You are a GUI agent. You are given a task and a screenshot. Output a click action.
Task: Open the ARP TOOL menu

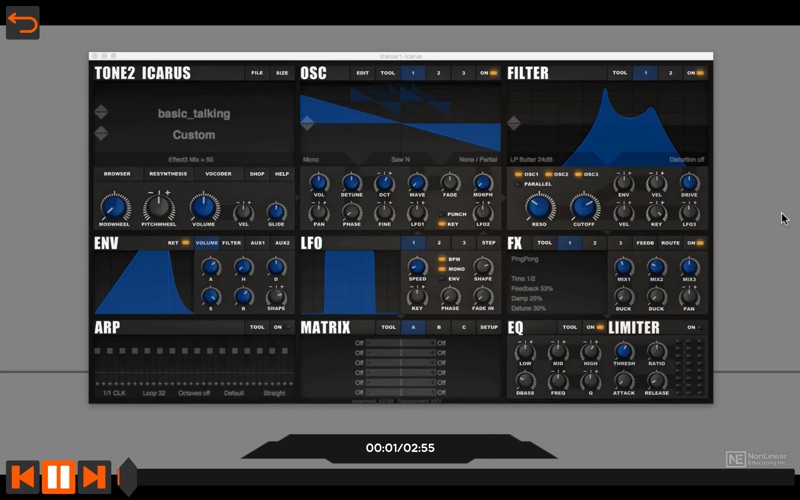tap(257, 327)
